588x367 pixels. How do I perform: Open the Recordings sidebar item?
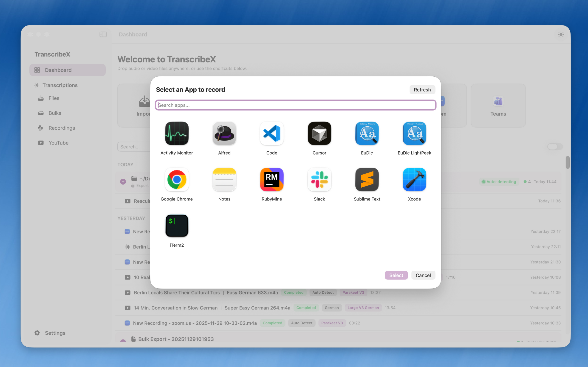[62, 128]
